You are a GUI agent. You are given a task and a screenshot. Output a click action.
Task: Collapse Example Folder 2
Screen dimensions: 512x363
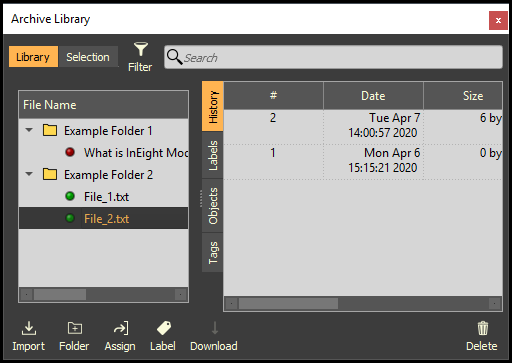pos(29,174)
